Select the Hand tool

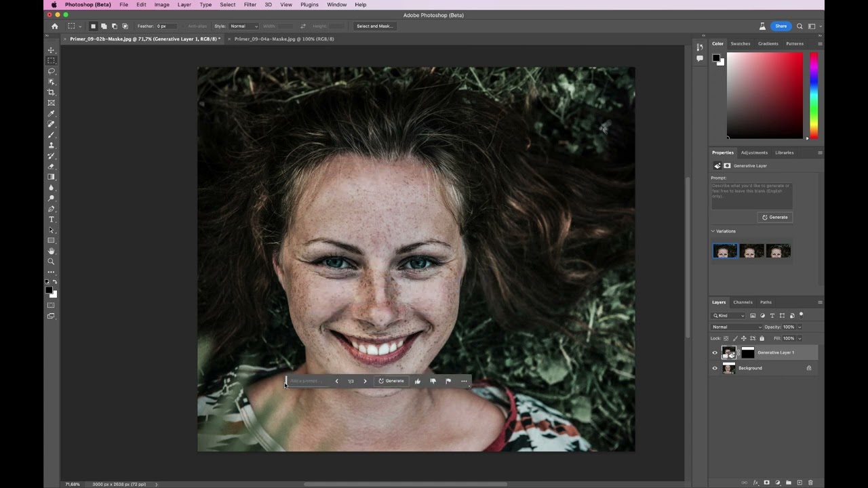point(51,251)
